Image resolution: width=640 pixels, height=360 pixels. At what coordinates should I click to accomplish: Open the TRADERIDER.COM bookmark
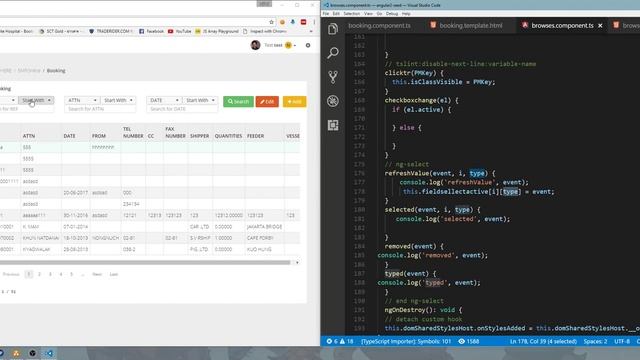click(x=111, y=31)
